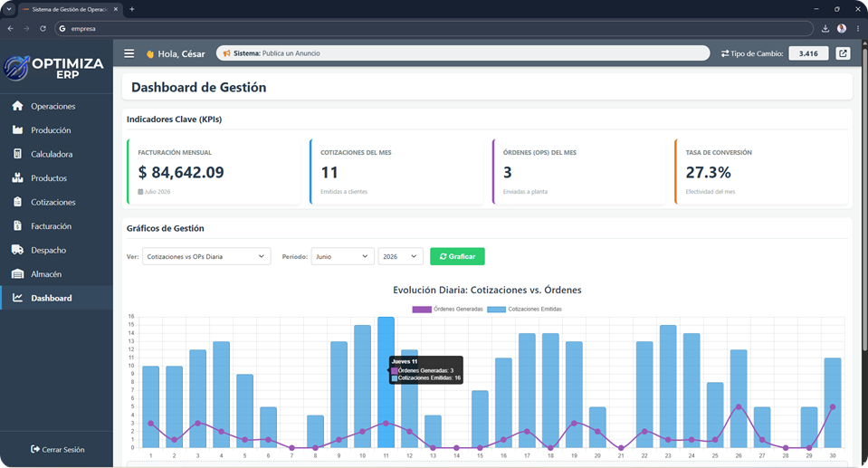868x468 pixels.
Task: Open the browser three-dot menu
Action: [858, 28]
